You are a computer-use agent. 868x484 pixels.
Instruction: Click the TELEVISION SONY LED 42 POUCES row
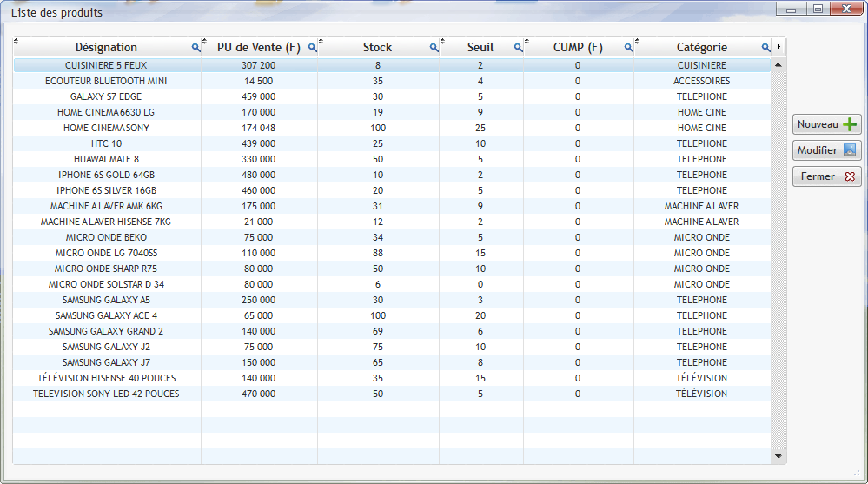pos(106,394)
